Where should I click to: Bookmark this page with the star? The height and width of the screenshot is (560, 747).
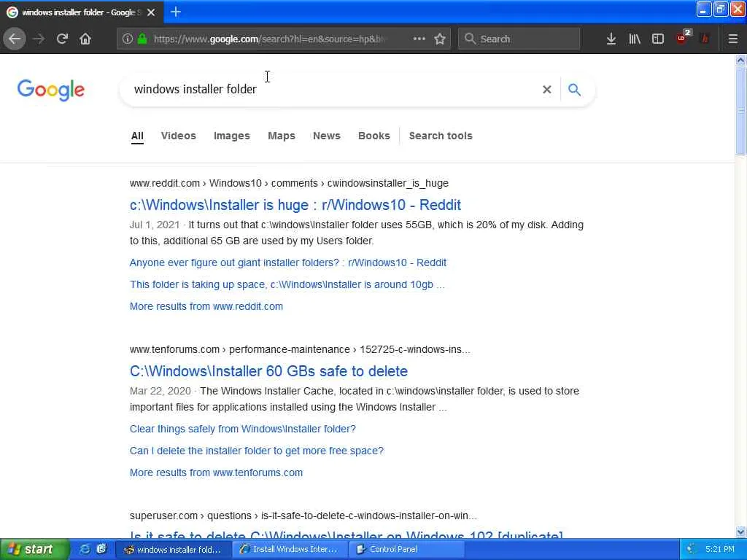point(440,39)
